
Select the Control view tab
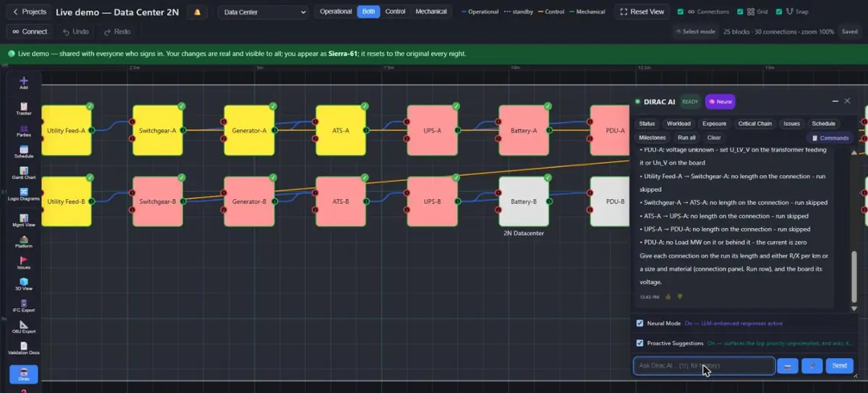(x=395, y=12)
